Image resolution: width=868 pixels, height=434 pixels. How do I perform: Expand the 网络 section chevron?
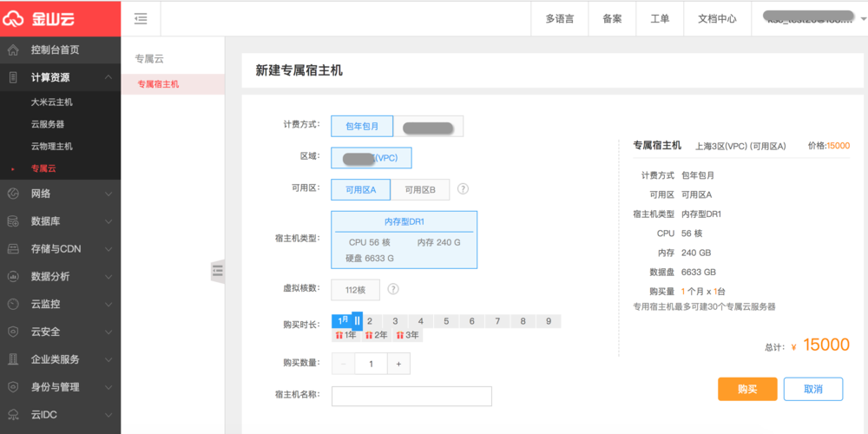pyautogui.click(x=108, y=194)
